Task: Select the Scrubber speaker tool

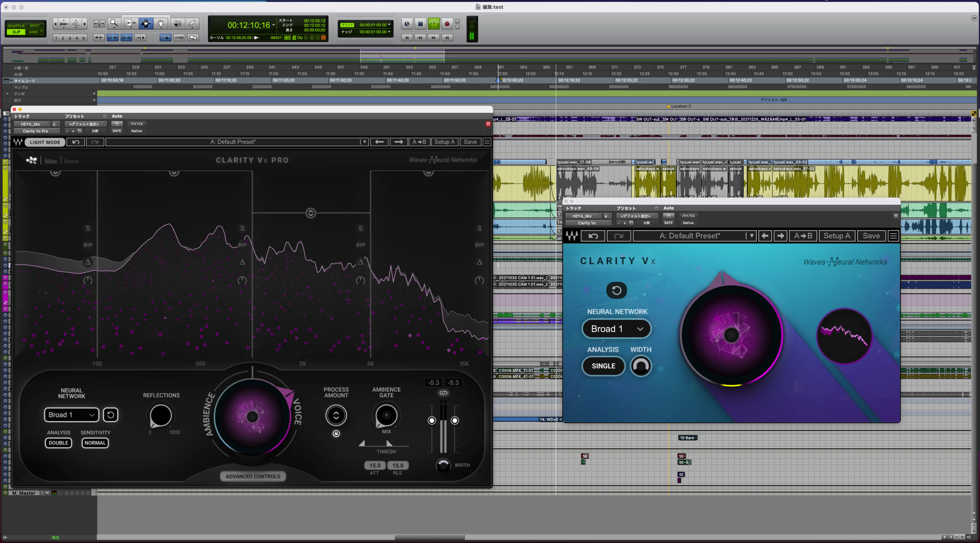Action: click(x=178, y=24)
